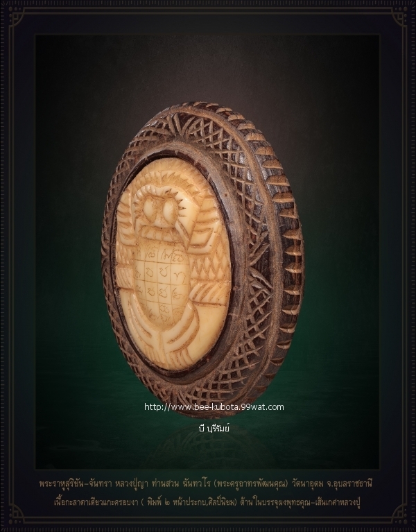Click the bottom-left corner ornament of the frame
Image resolution: width=416 pixels, height=532 pixels.
14,516
